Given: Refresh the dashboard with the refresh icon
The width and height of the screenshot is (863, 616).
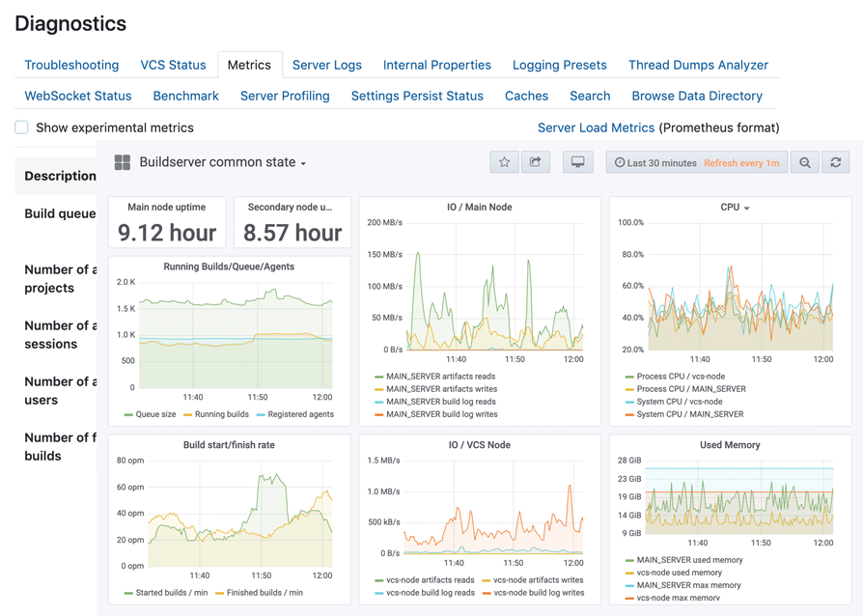Looking at the screenshot, I should click(x=836, y=163).
